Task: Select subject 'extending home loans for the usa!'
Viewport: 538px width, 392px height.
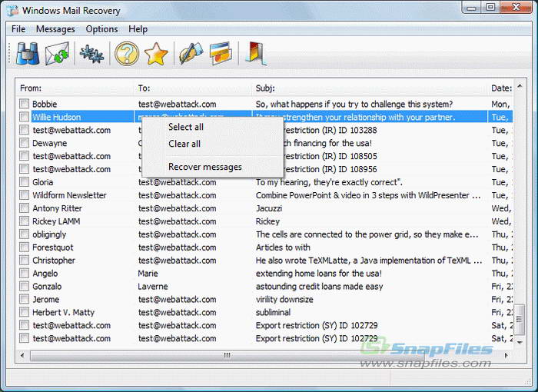Action: 319,274
